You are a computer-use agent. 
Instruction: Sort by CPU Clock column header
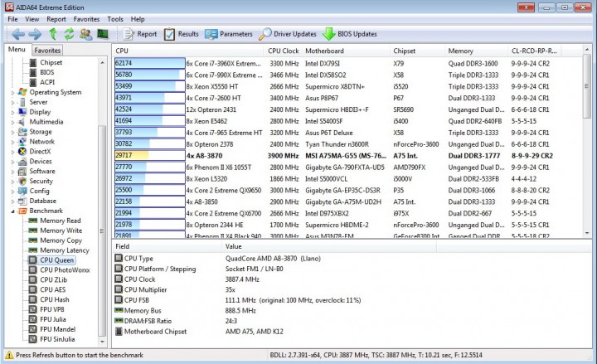(283, 51)
